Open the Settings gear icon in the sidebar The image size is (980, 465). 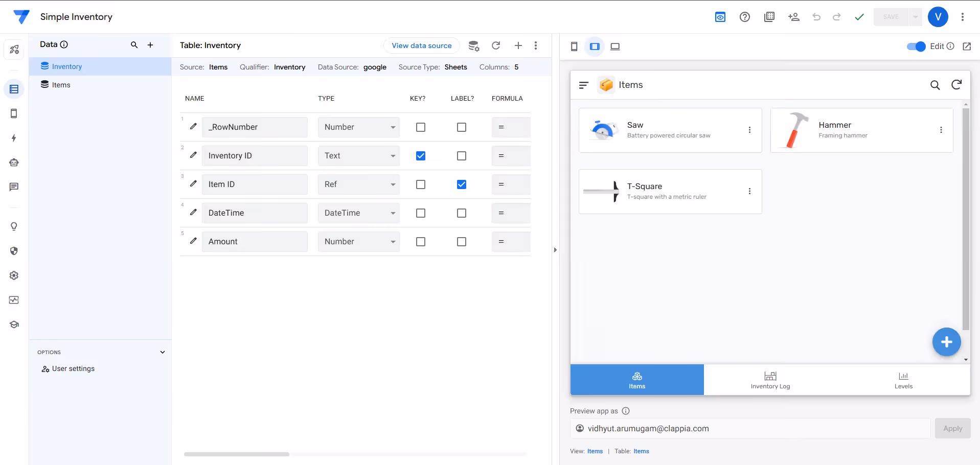14,275
